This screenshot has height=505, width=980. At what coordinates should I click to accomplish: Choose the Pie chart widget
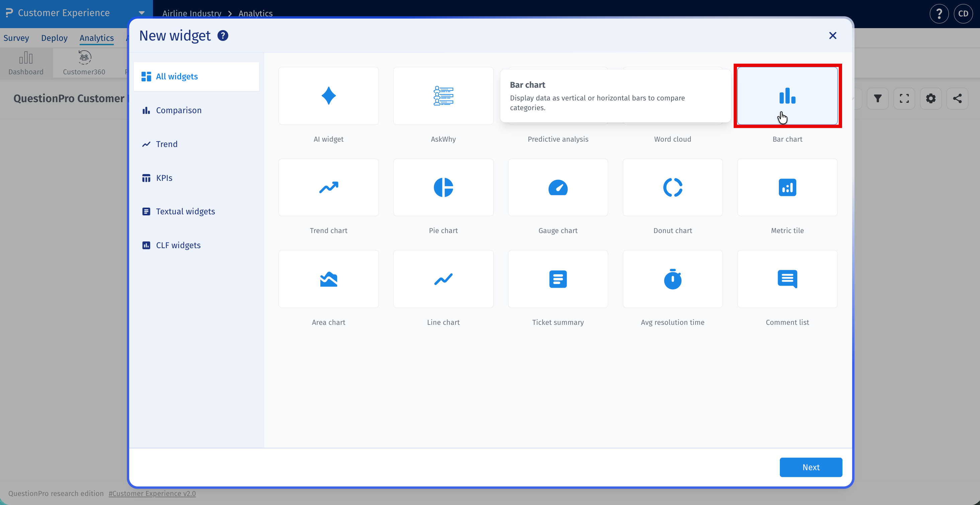(443, 187)
